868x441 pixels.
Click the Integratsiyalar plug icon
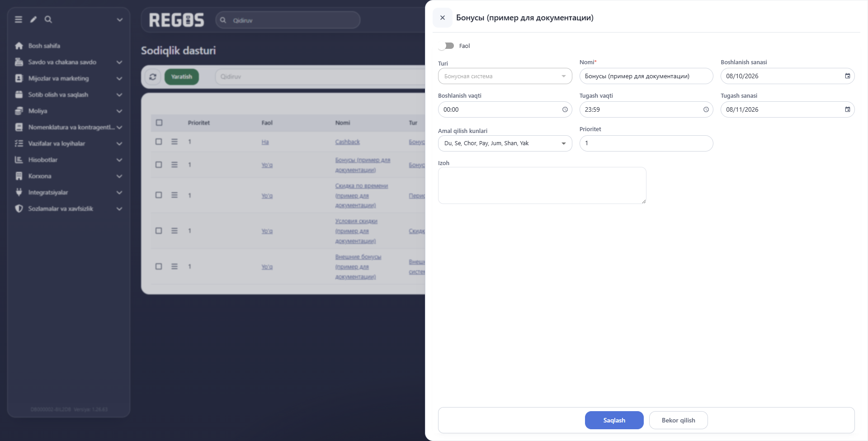pyautogui.click(x=19, y=192)
